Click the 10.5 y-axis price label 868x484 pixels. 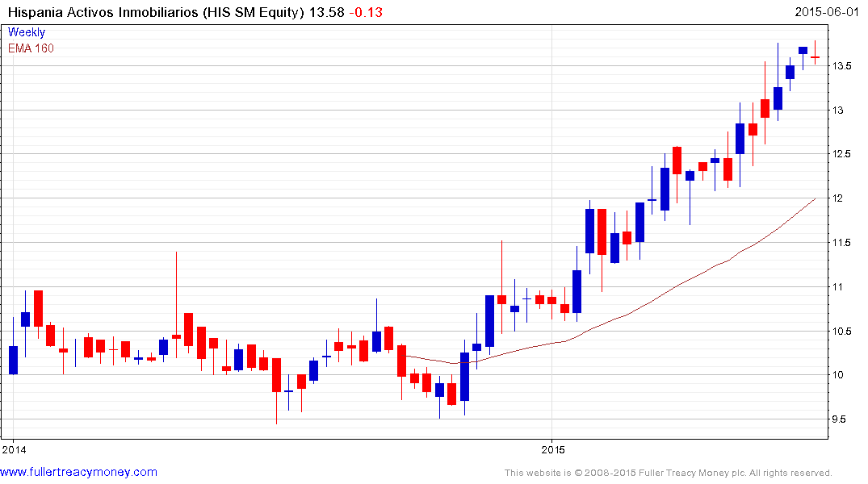pos(841,331)
